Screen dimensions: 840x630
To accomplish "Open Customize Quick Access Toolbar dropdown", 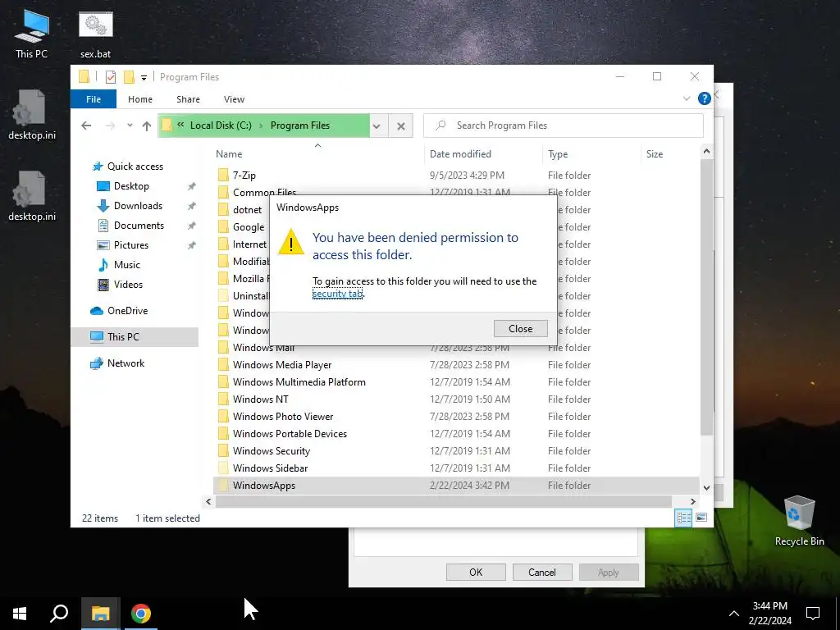I will coord(144,78).
